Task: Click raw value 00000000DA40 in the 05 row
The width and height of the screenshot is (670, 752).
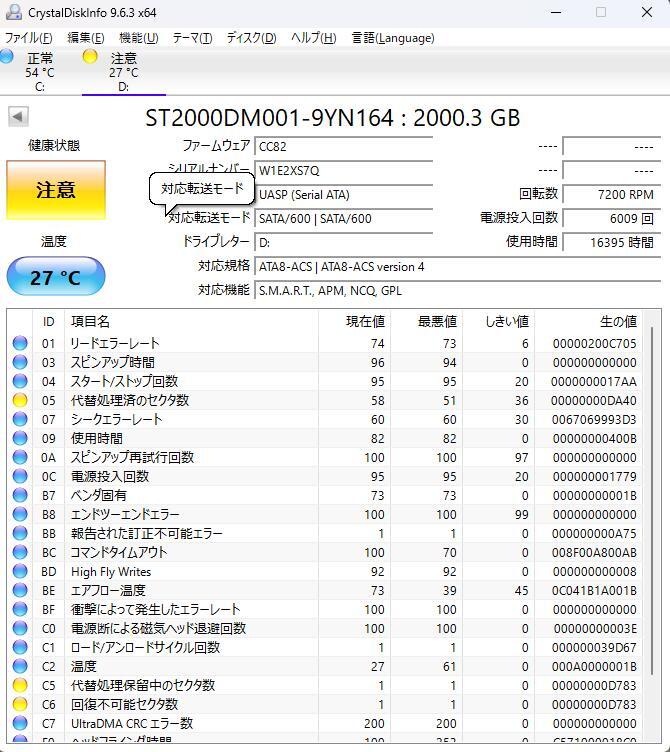Action: [594, 400]
